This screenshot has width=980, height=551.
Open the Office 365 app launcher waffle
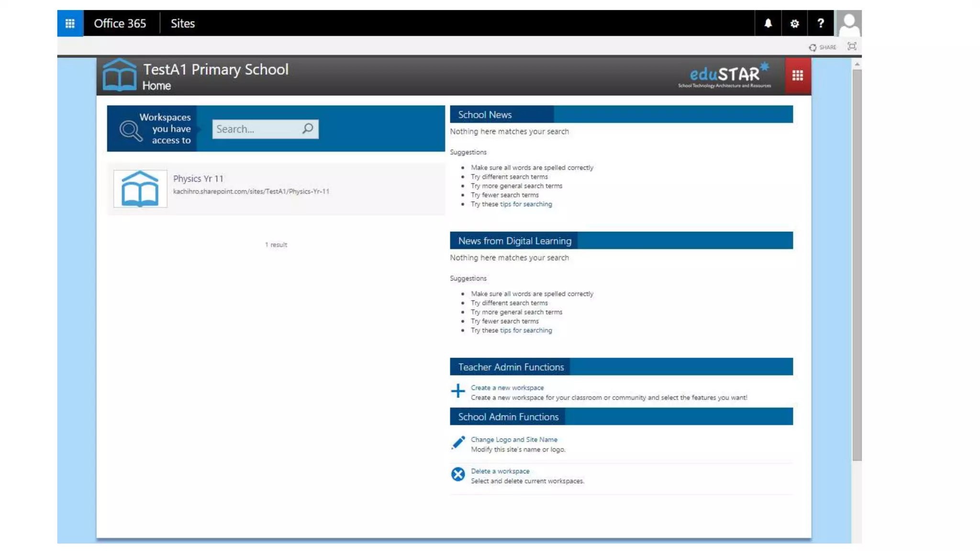[70, 23]
